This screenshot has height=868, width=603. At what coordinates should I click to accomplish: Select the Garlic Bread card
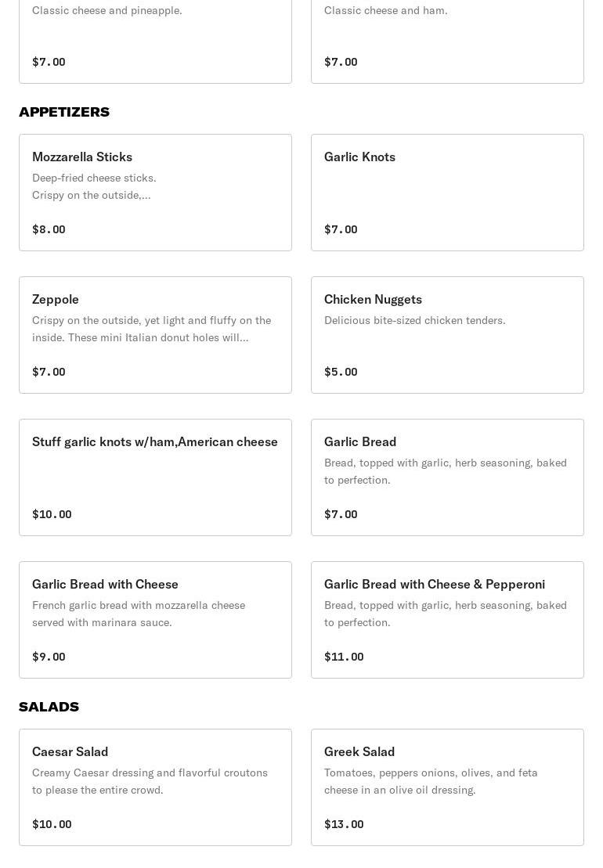coord(447,477)
